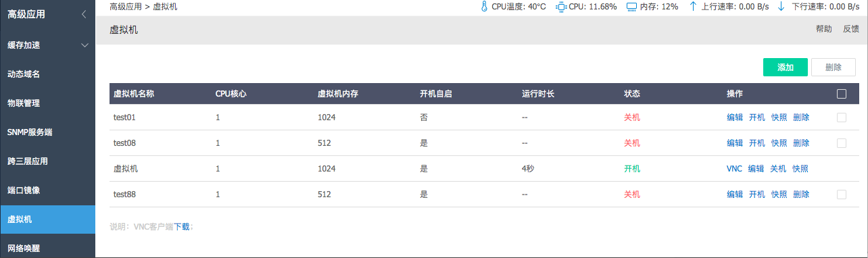The image size is (868, 258).
Task: Click the CPU温度: 40°C readout
Action: point(519,7)
